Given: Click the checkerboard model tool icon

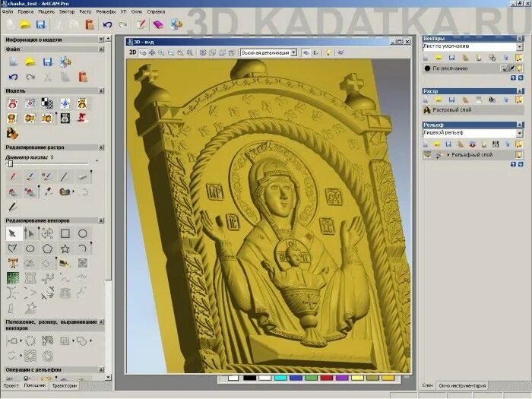Looking at the screenshot, I should [47, 103].
